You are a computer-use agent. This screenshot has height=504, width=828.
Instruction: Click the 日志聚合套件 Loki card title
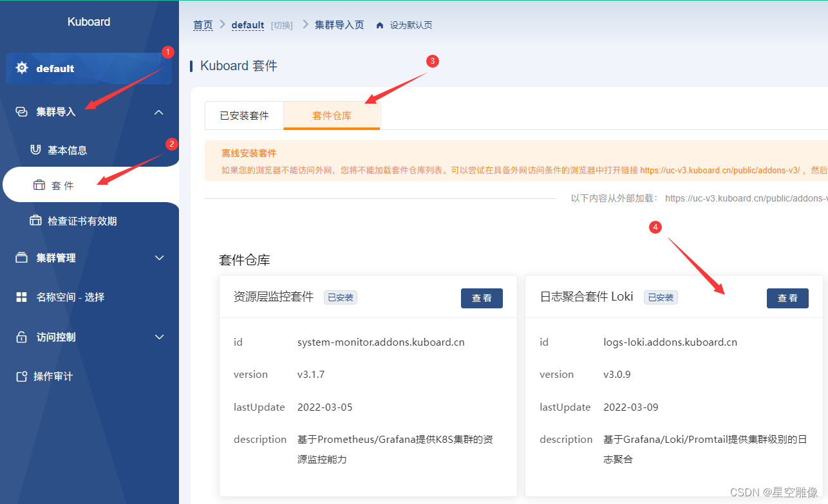[x=587, y=297]
